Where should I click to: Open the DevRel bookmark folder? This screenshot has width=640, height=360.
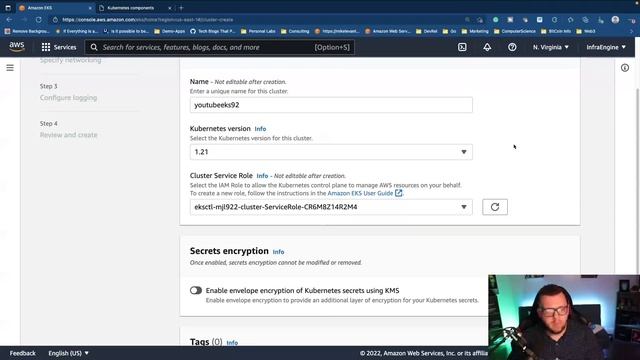[426, 31]
